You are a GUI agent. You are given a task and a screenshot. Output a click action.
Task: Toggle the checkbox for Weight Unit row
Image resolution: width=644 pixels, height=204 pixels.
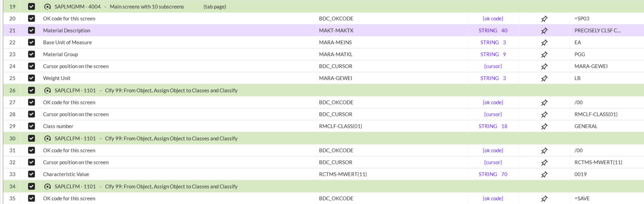31,78
